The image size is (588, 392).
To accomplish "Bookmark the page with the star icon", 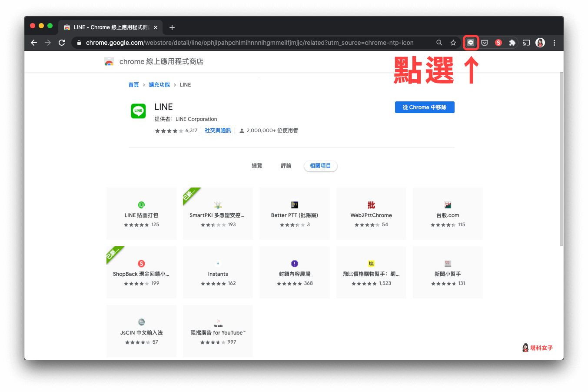I will click(x=453, y=43).
